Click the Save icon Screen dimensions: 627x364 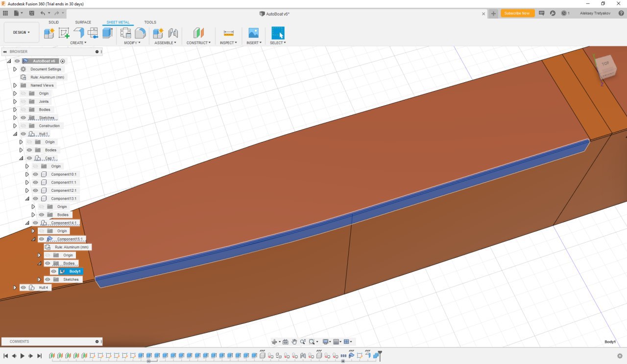click(x=32, y=13)
